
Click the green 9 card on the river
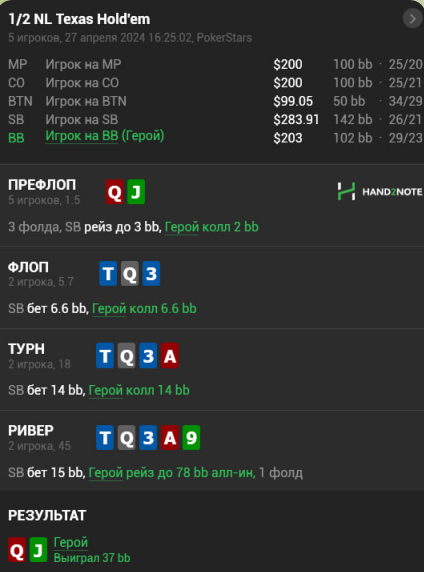pos(191,437)
